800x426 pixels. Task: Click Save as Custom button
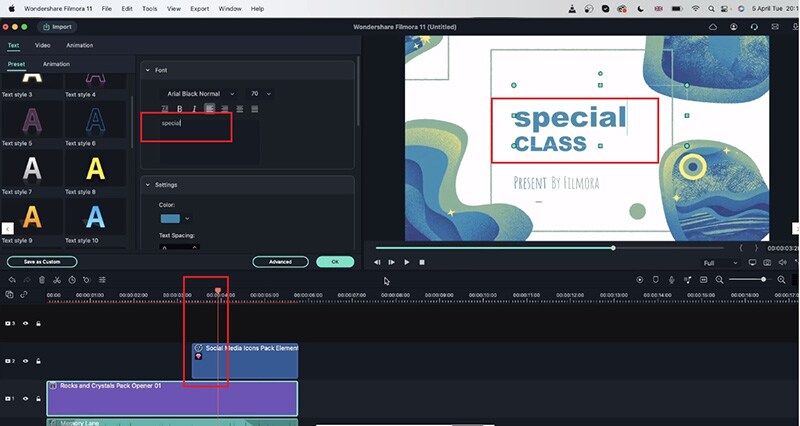42,262
